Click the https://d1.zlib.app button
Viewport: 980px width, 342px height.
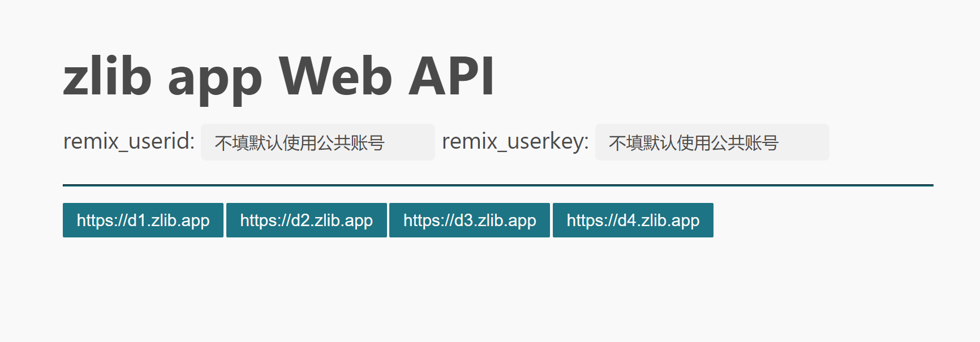click(143, 220)
